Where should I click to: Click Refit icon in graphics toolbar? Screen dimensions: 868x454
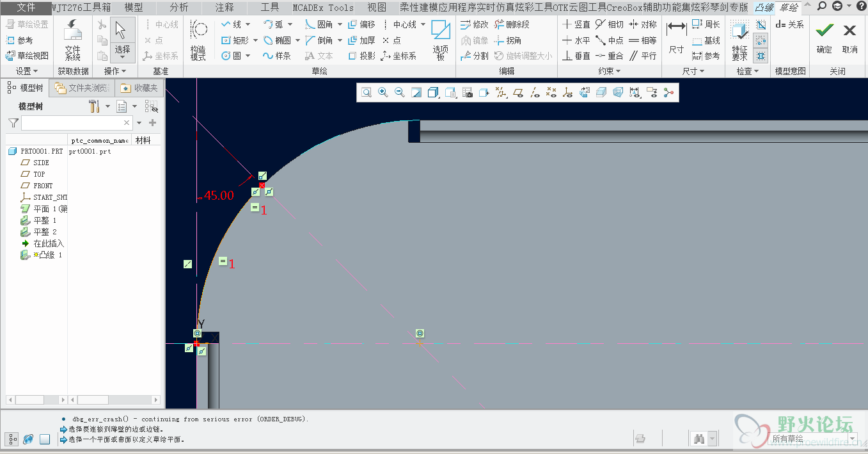pos(367,93)
